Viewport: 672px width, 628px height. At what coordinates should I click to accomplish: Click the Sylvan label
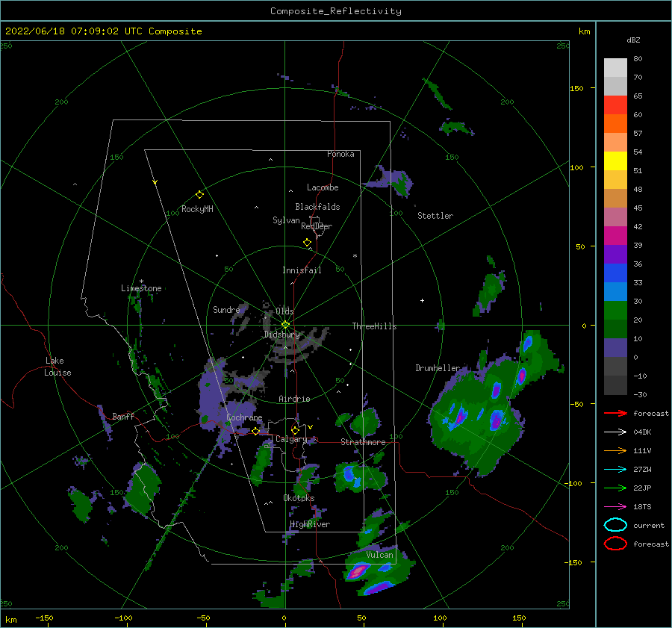point(286,220)
